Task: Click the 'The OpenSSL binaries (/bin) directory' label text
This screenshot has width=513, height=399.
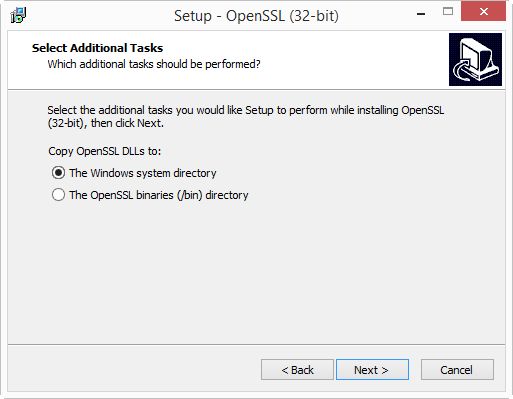Action: tap(159, 195)
